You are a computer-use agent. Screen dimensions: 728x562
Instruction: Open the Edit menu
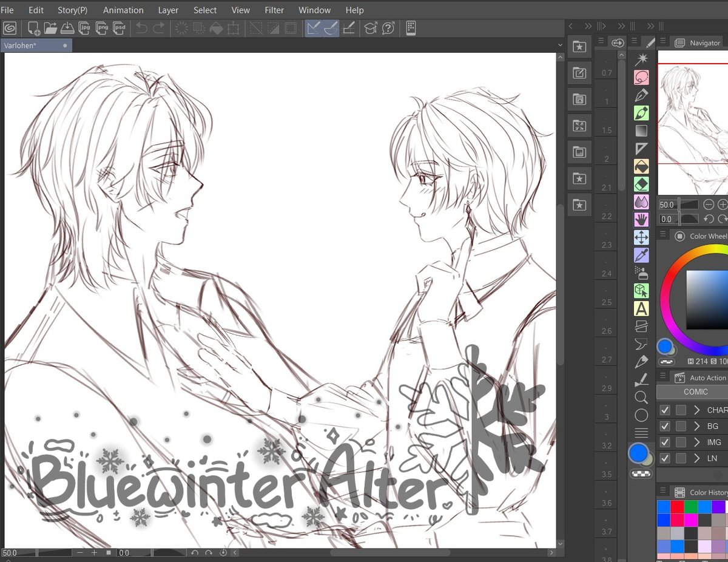click(36, 10)
